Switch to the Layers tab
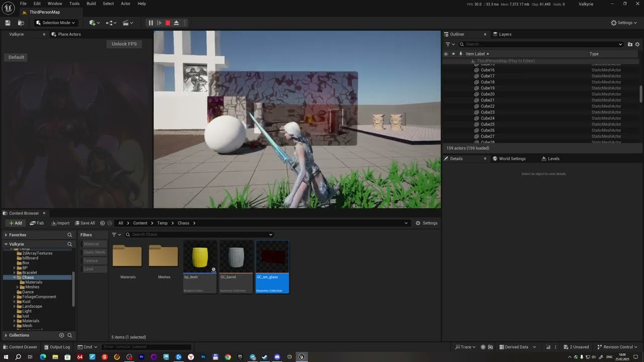Viewport: 644px width, 362px height. click(502, 34)
